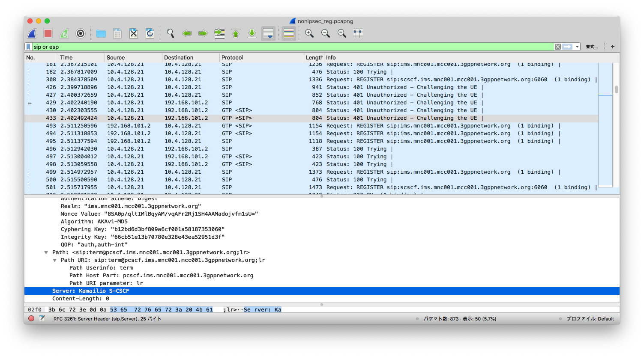Image resolution: width=644 pixels, height=356 pixels.
Task: Go to a specified packet
Action: point(219,33)
